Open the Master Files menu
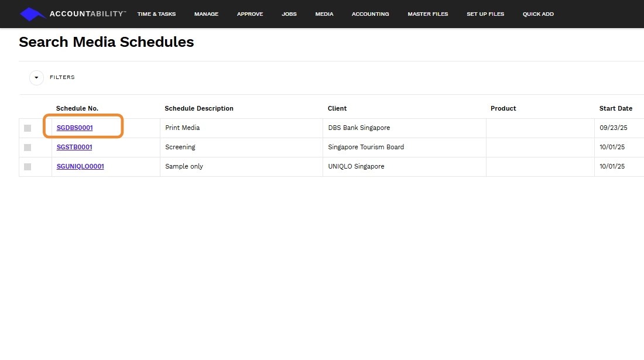The height and width of the screenshot is (360, 644). pyautogui.click(x=428, y=14)
